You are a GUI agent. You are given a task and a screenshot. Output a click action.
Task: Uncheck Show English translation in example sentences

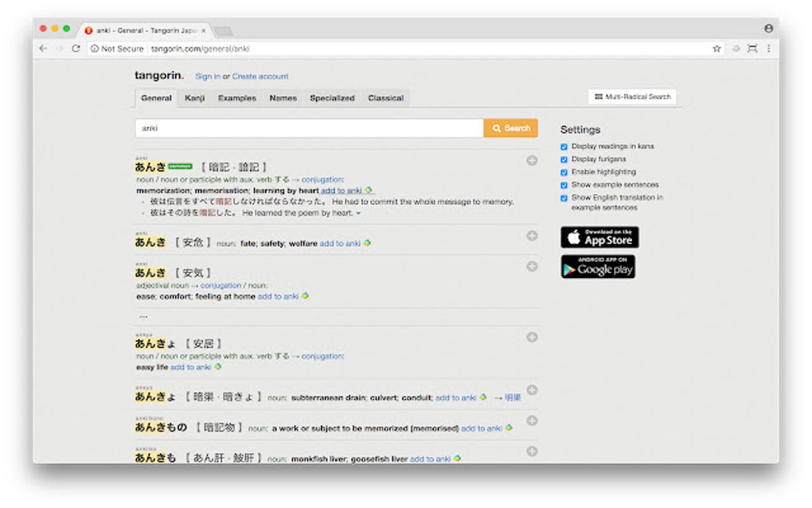(x=564, y=197)
